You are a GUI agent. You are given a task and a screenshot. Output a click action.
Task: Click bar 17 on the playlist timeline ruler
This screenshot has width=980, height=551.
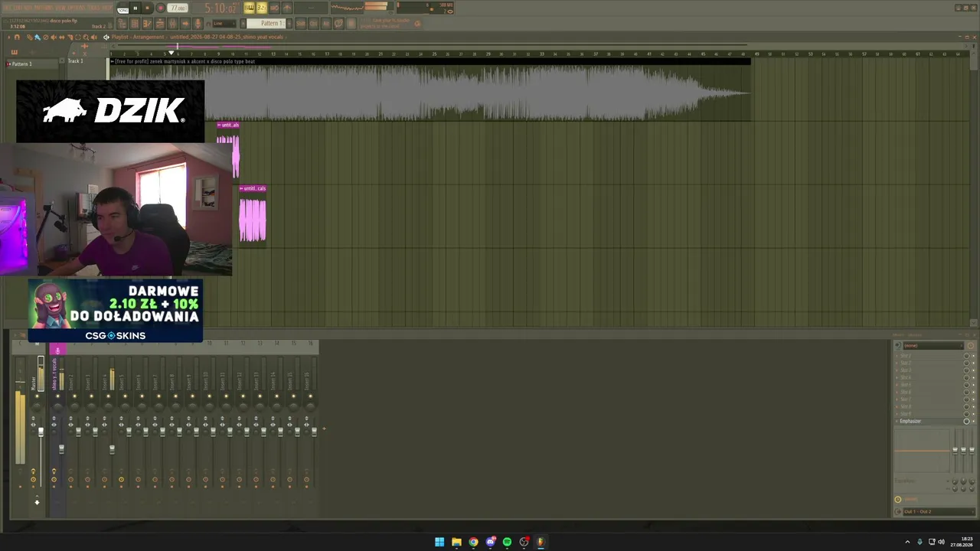[x=327, y=54]
